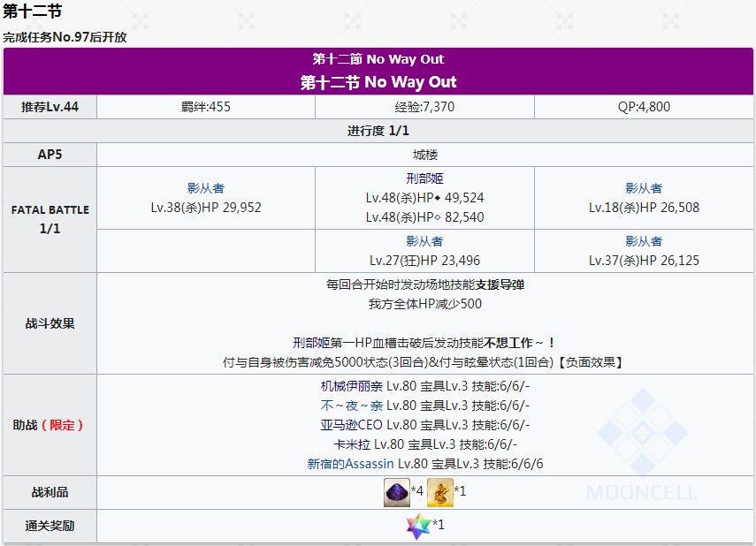
Task: Click the 第十二节 section heading
Action: (32, 12)
